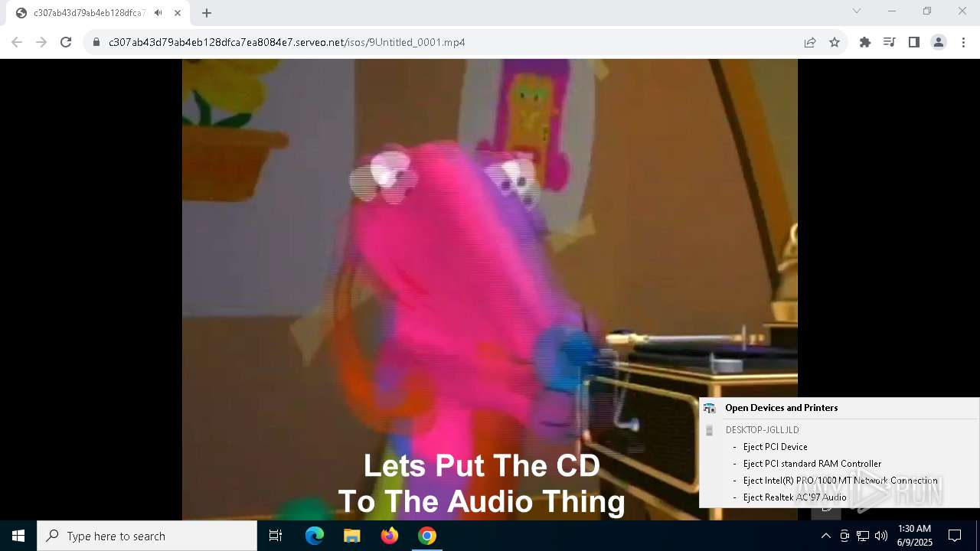Open File Explorer from taskbar
This screenshot has width=980, height=551.
(x=352, y=536)
